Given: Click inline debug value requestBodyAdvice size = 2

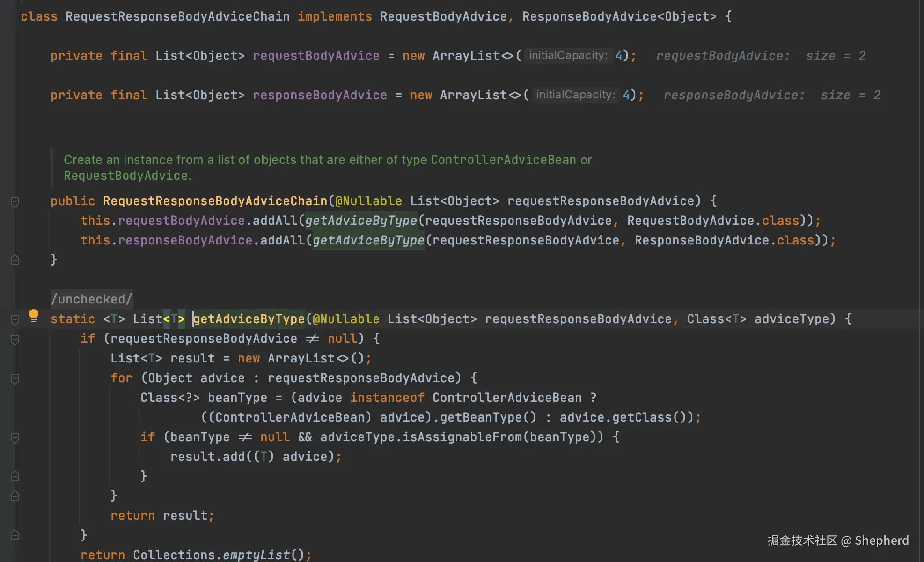Looking at the screenshot, I should tap(760, 56).
